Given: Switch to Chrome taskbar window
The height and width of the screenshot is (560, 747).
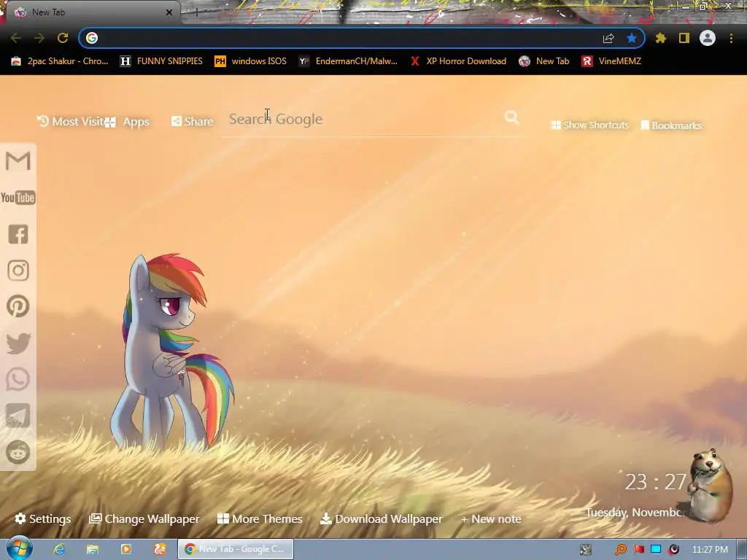Looking at the screenshot, I should point(236,549).
